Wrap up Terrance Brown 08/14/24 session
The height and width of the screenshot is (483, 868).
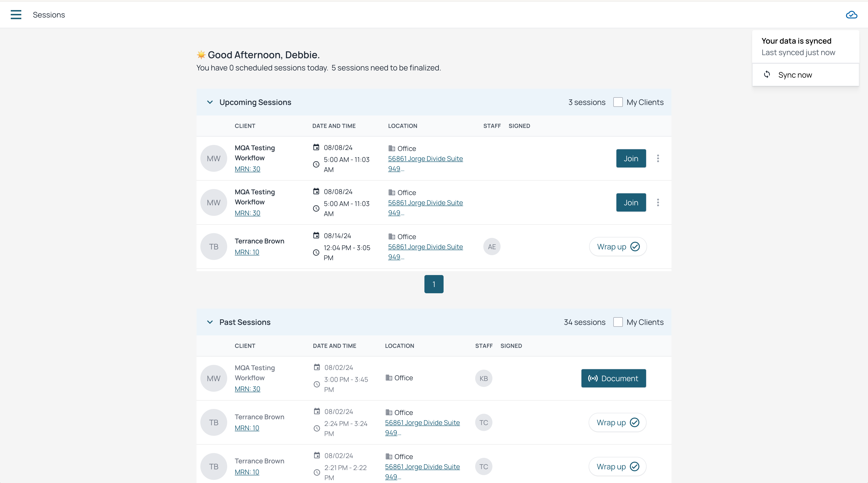click(x=618, y=247)
